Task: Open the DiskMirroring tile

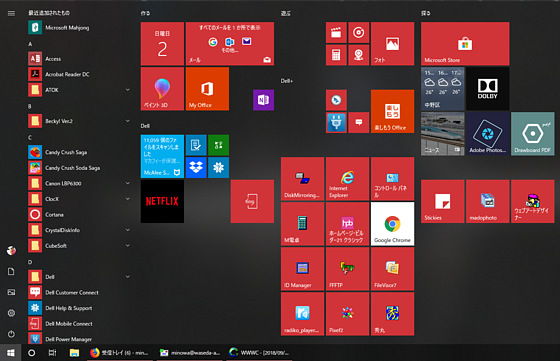Action: [x=302, y=179]
